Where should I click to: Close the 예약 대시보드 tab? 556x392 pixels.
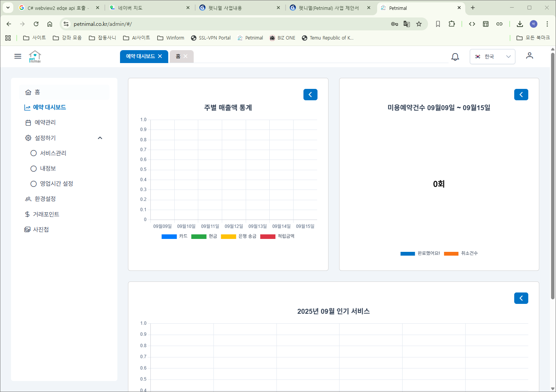[x=160, y=56]
